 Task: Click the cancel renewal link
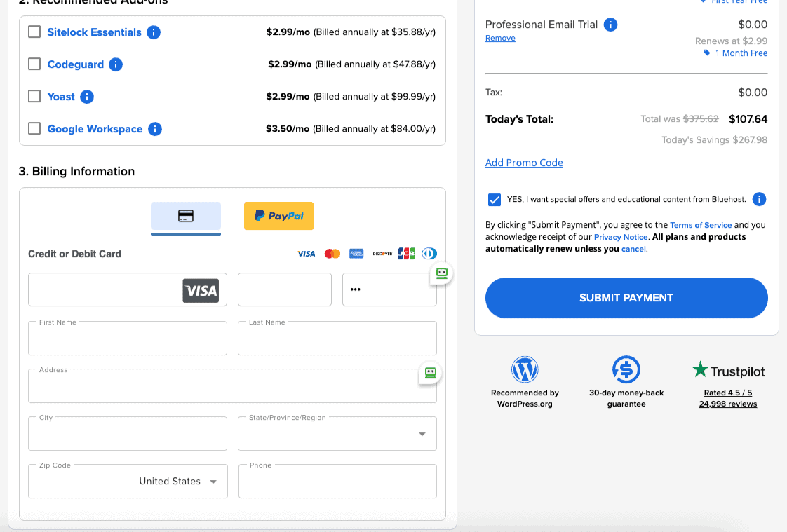[x=633, y=250]
